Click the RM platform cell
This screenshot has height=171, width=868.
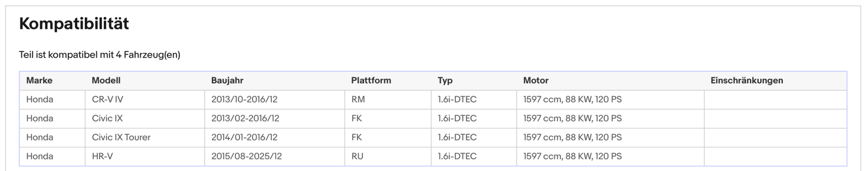click(388, 100)
